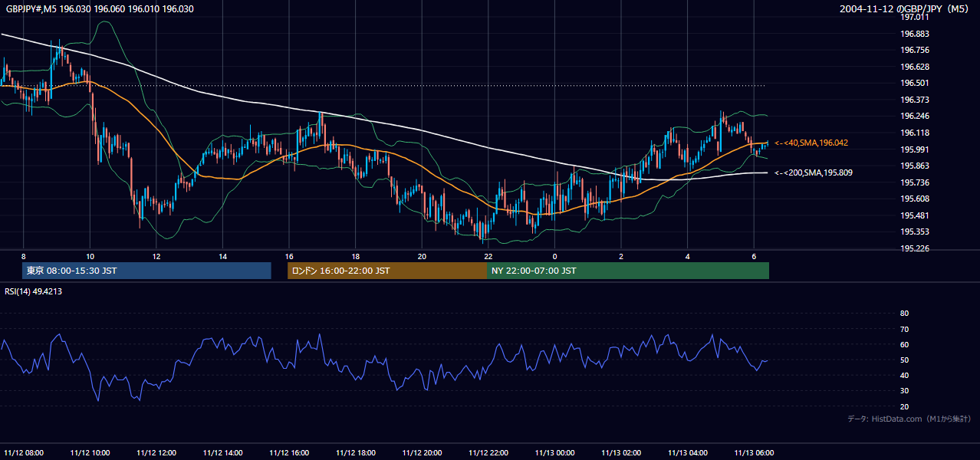Click price axis value 195.608
The width and height of the screenshot is (980, 460).
coord(915,199)
